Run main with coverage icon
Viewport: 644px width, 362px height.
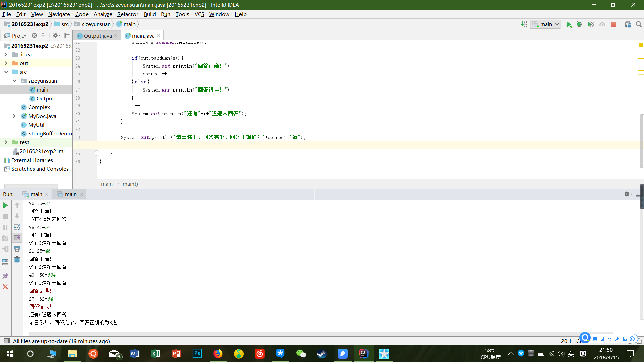[x=591, y=24]
